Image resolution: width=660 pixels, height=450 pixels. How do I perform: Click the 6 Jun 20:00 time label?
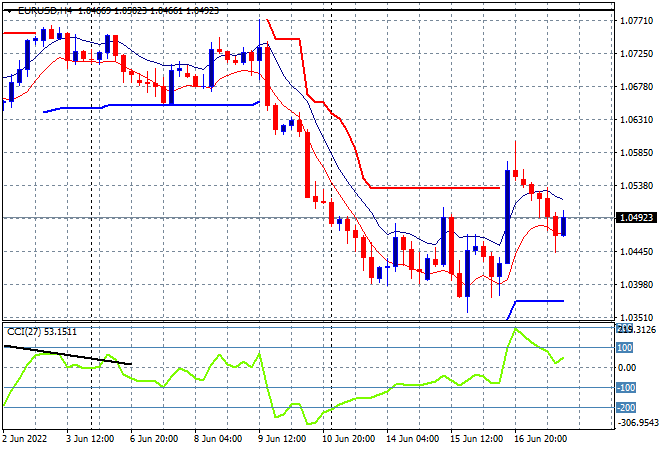pyautogui.click(x=154, y=439)
